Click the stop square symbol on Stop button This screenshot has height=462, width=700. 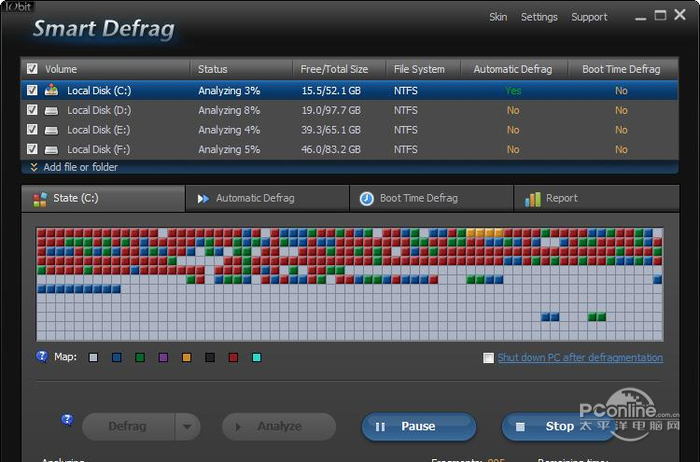pyautogui.click(x=520, y=427)
